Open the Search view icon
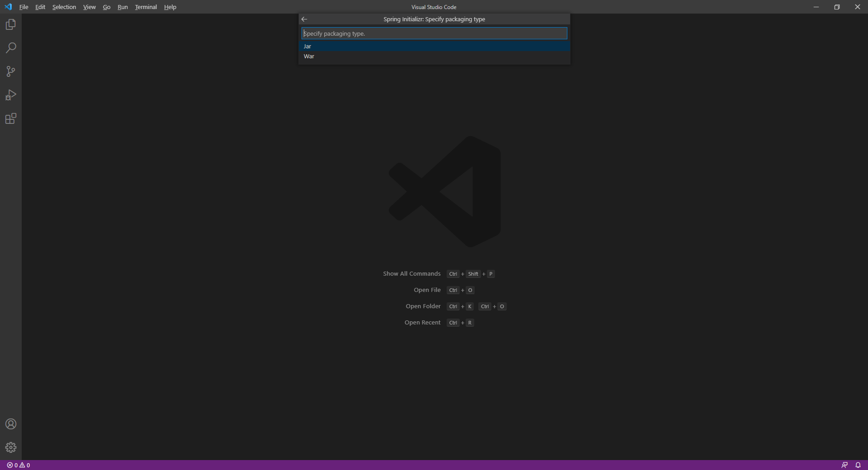This screenshot has height=470, width=868. 11,48
